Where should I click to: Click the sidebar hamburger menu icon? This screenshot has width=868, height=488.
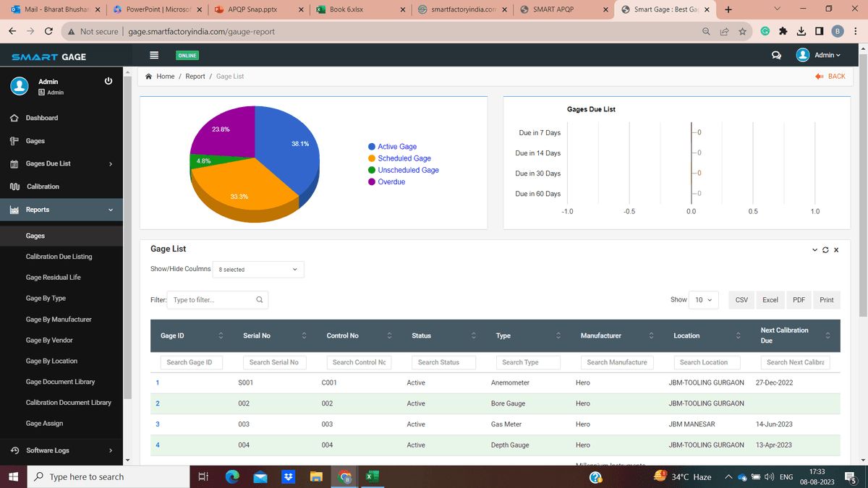tap(154, 54)
